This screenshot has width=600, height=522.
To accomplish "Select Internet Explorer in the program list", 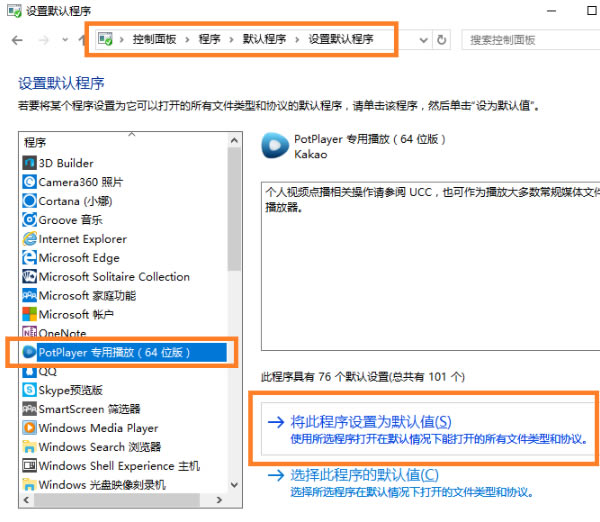I will coord(83,239).
